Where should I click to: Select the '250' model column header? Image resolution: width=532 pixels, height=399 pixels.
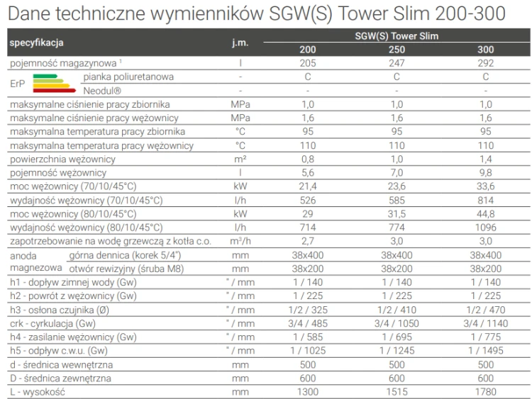pyautogui.click(x=397, y=50)
